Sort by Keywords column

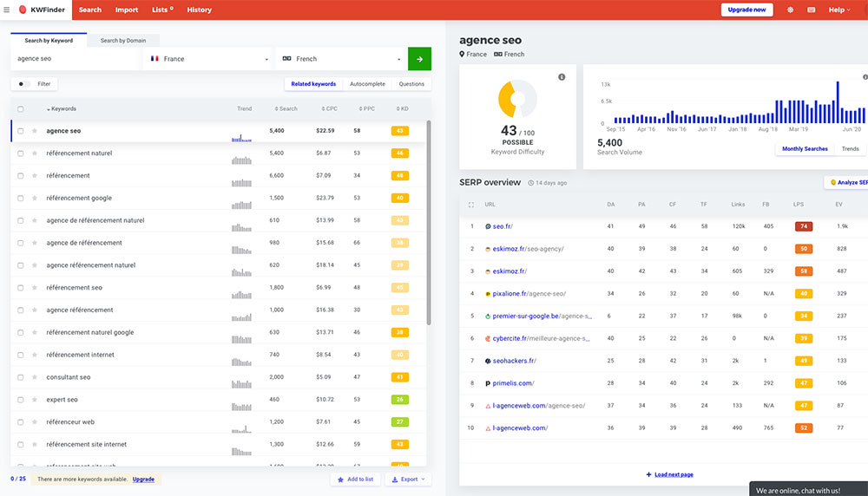coord(62,109)
